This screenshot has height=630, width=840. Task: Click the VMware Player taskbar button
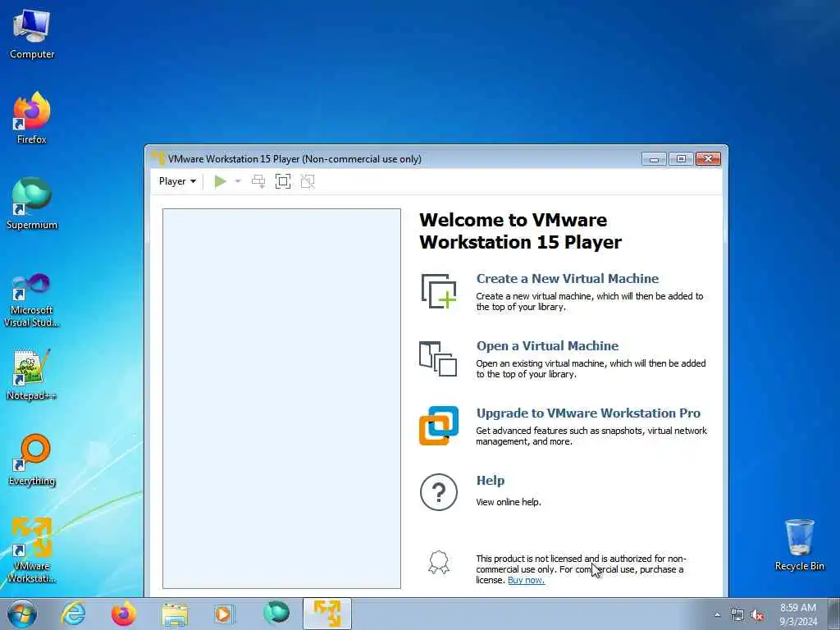click(x=326, y=614)
